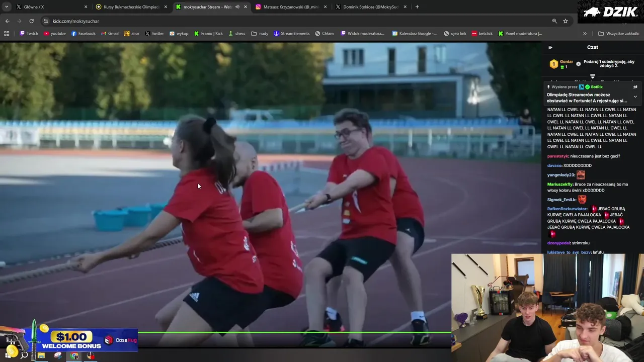
Task: Click the BotRix username in pinned message
Action: tap(597, 87)
